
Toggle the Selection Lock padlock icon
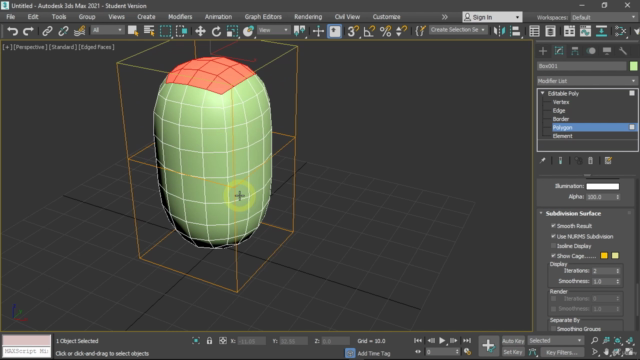click(209, 341)
